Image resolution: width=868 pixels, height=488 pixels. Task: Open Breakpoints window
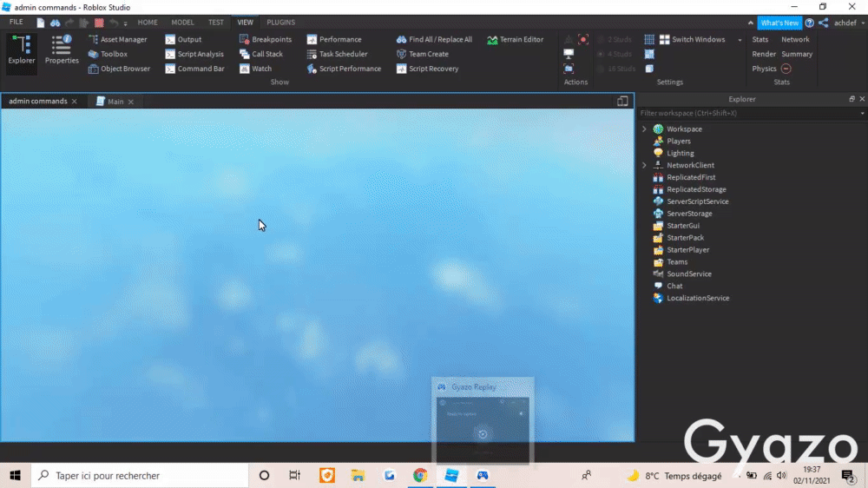coord(265,39)
